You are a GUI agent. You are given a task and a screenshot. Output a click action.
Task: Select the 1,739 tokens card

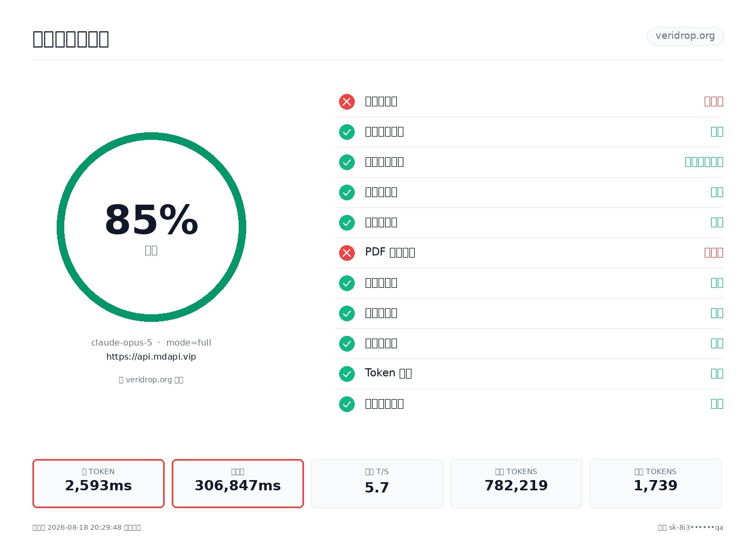[656, 483]
